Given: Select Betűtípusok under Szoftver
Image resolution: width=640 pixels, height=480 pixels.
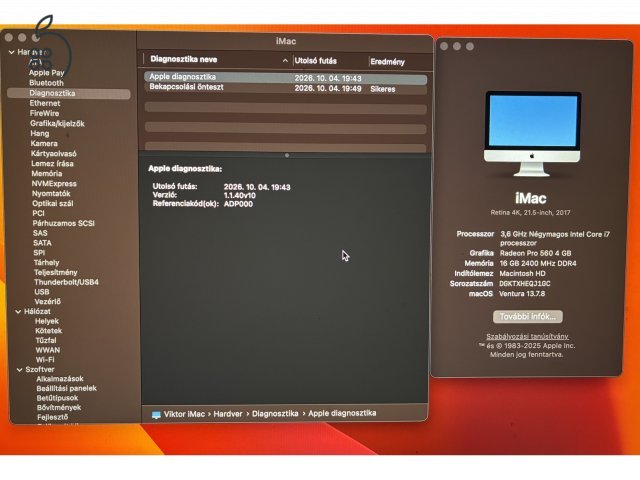Looking at the screenshot, I should [x=57, y=398].
